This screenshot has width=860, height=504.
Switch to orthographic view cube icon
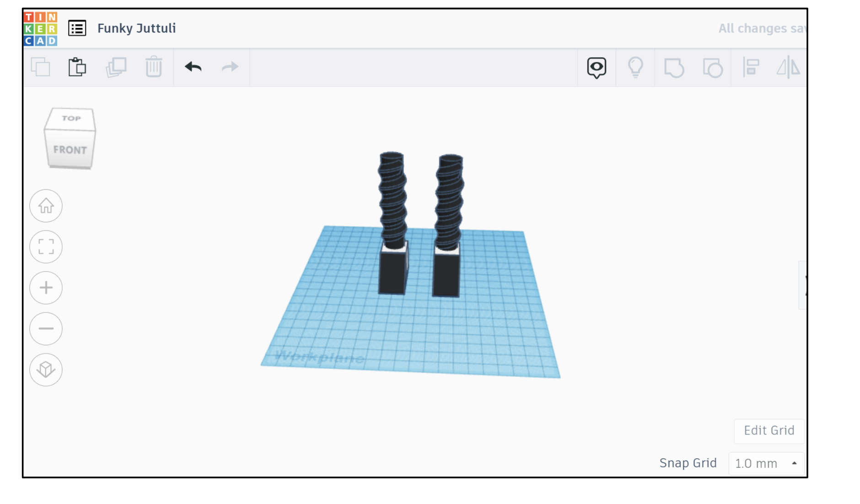click(x=46, y=370)
